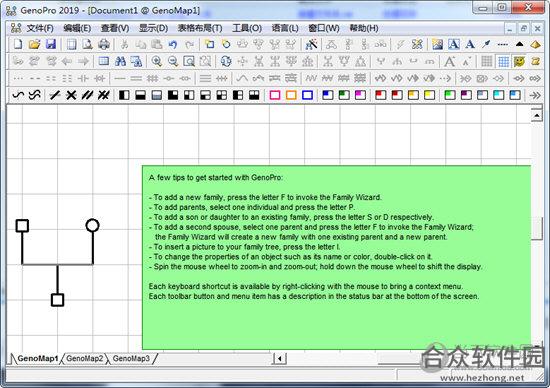Choose the orange border color swatch
Screen dimensions: 550x388
291,95
